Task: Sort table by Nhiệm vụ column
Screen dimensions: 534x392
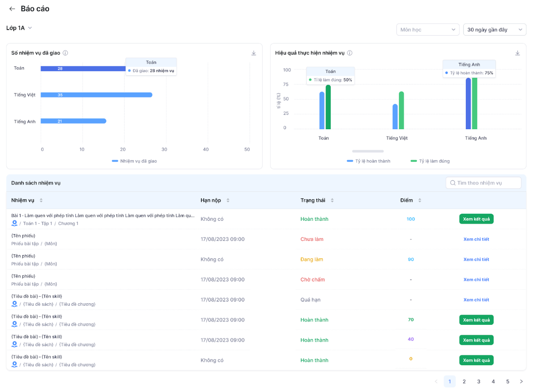Action: point(41,201)
